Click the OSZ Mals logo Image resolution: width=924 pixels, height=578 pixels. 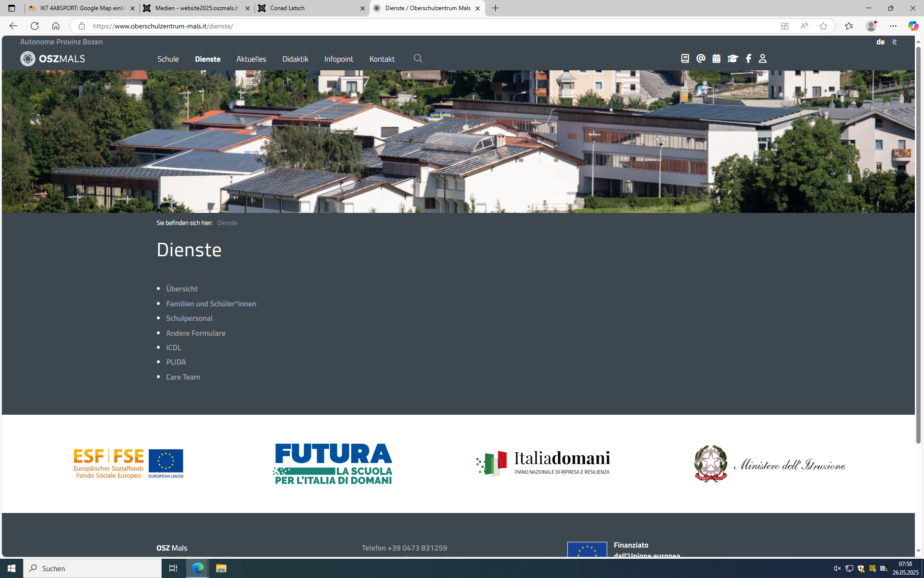point(52,59)
